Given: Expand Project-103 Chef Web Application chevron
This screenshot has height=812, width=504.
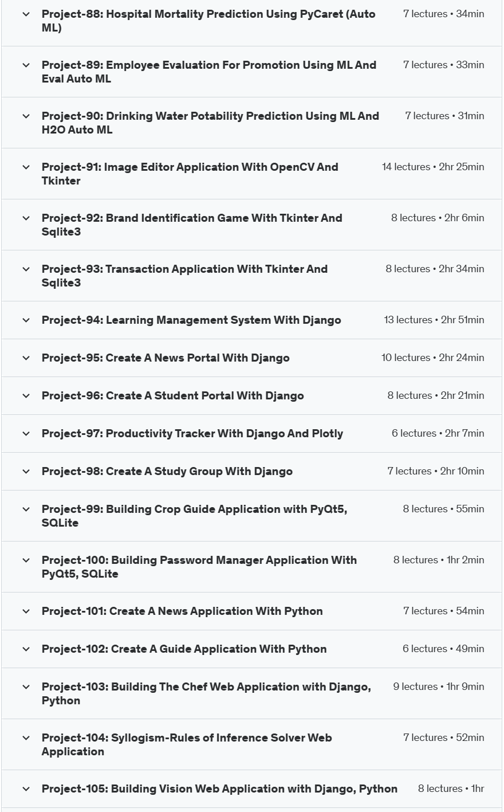Looking at the screenshot, I should [26, 687].
